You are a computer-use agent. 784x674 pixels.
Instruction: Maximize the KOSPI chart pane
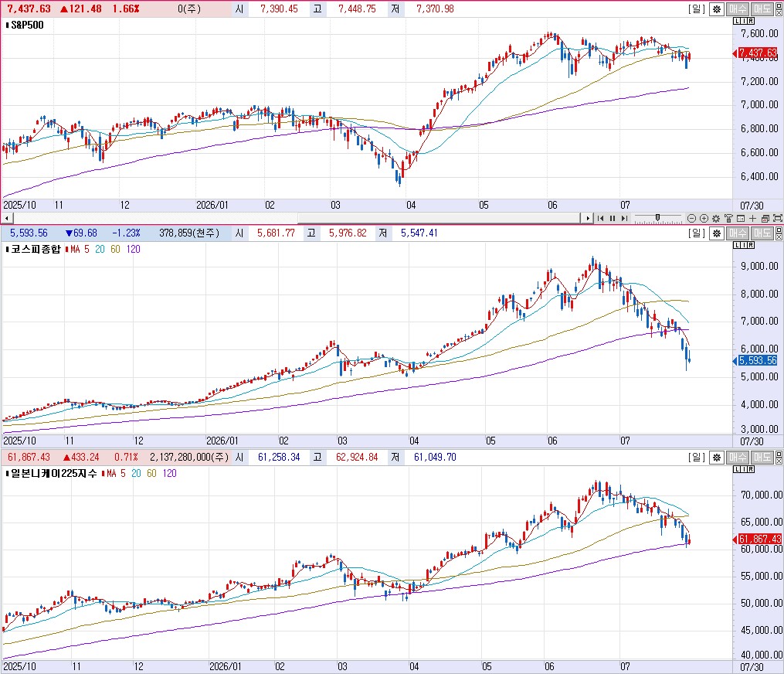[x=779, y=230]
